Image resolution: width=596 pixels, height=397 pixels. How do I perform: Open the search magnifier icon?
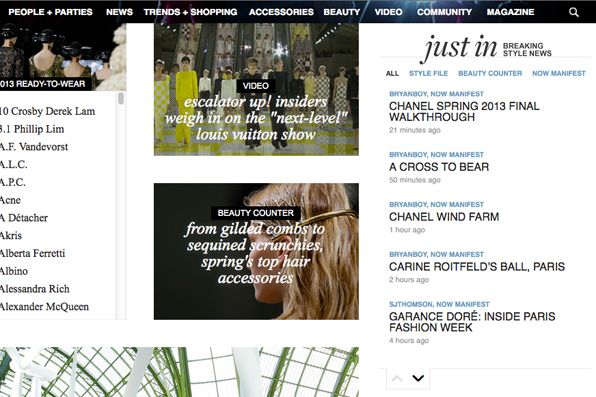(574, 12)
